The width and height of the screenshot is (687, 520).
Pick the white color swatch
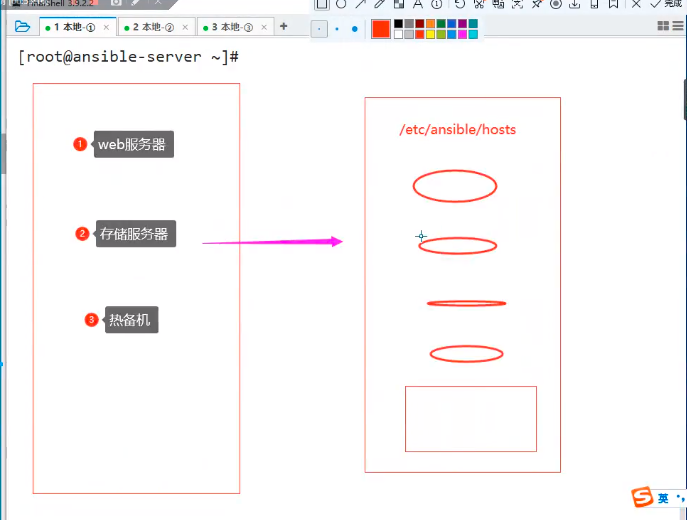398,34
